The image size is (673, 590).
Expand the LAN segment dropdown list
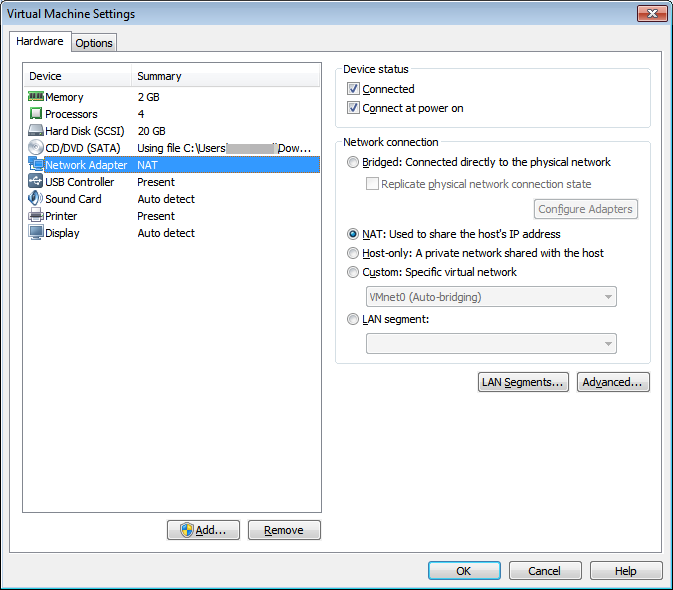(x=491, y=344)
